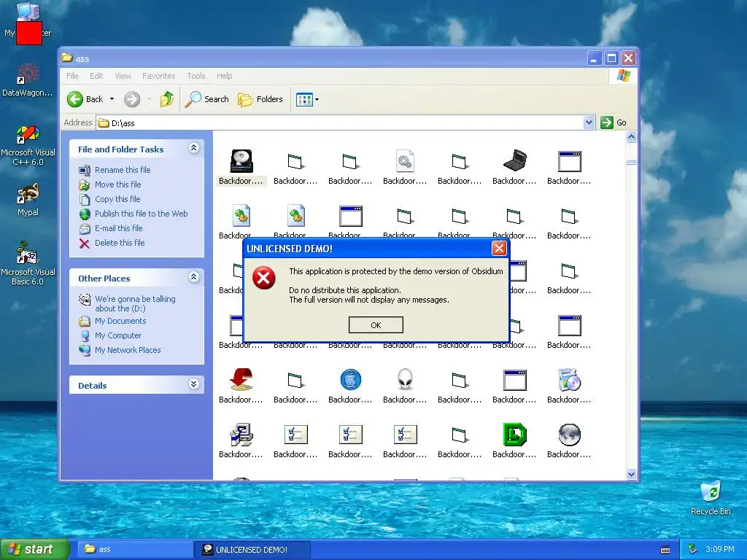Click Copy this file
Screen dimensions: 747x560
coord(117,199)
